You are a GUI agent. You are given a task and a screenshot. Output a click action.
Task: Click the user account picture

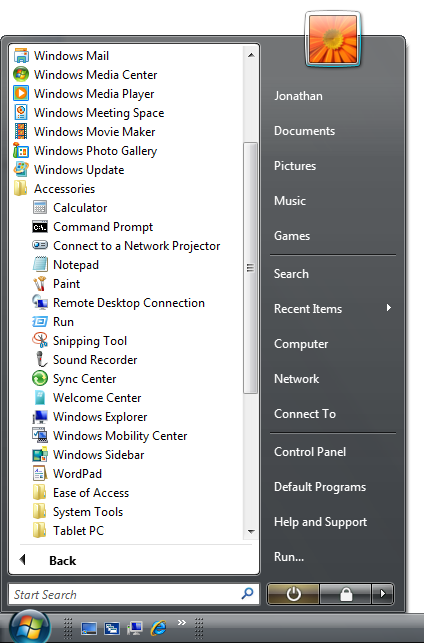tap(333, 40)
